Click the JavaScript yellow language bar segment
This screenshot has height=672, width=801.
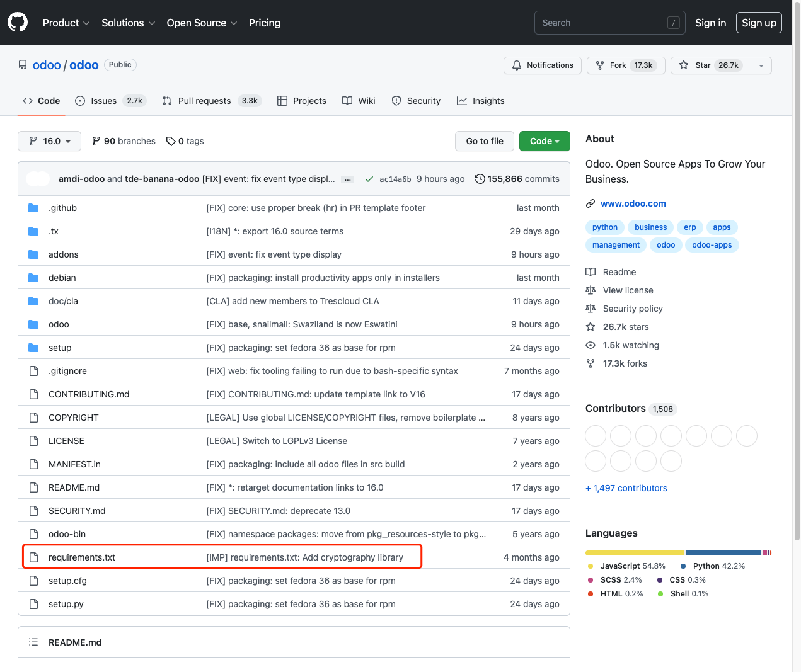(x=635, y=553)
